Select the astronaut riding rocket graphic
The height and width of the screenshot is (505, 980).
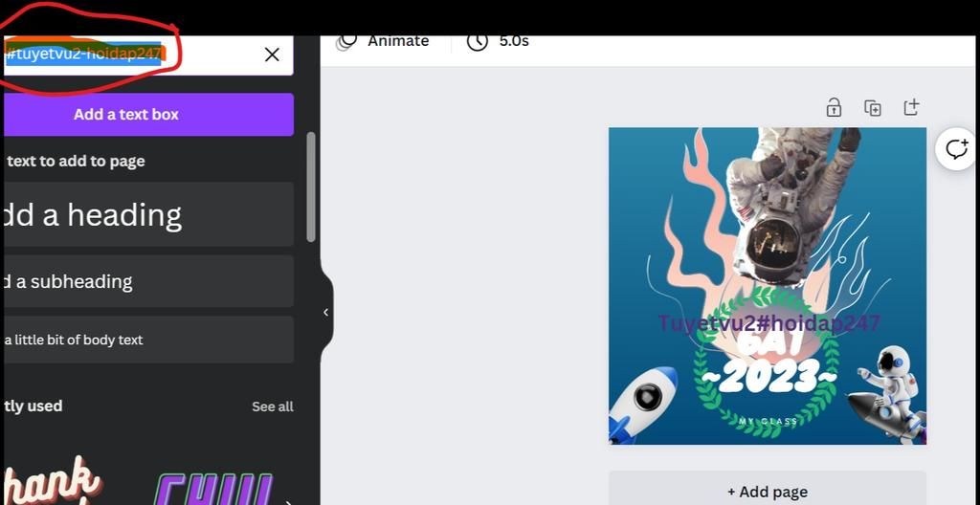pos(887,394)
